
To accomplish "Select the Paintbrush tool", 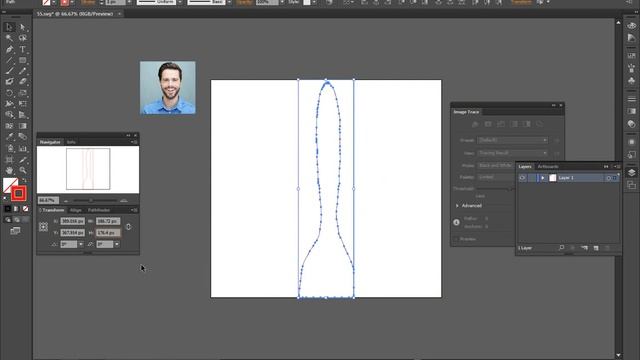I will pos(9,71).
